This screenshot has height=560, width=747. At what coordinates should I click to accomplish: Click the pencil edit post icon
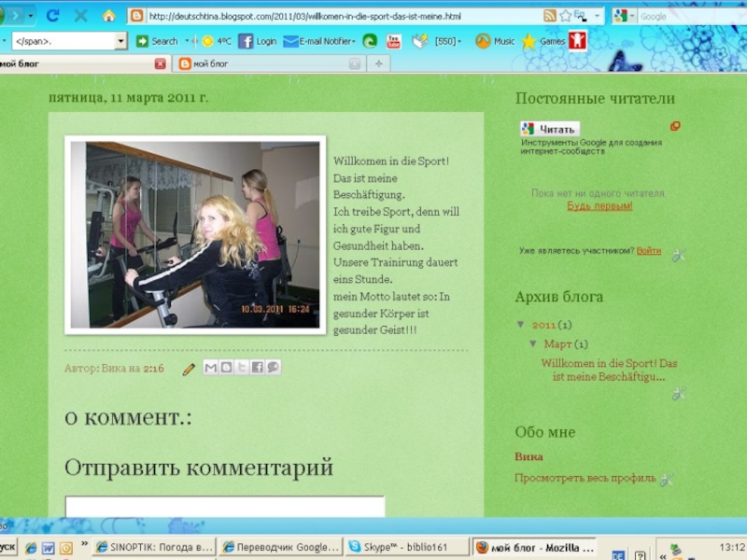(x=189, y=369)
